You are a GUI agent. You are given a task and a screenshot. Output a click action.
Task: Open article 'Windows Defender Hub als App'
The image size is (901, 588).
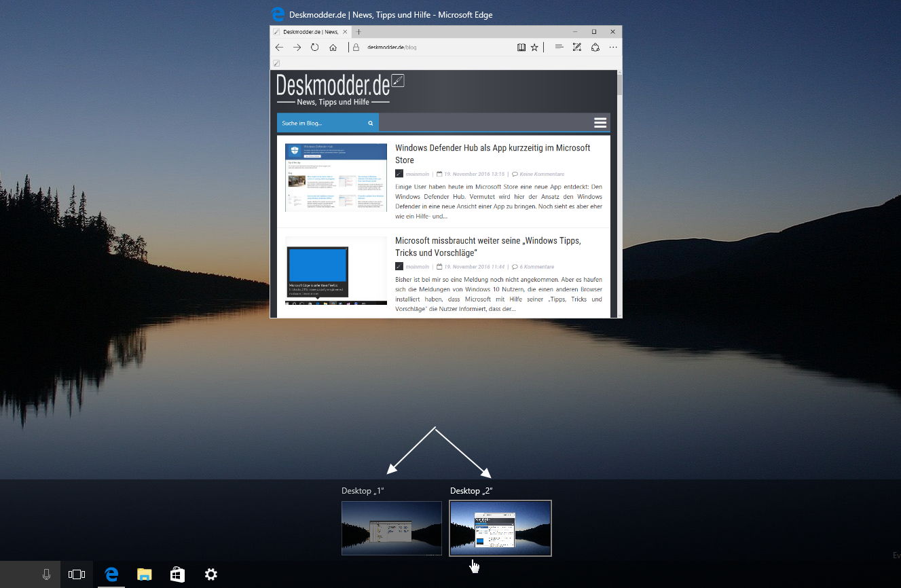493,153
